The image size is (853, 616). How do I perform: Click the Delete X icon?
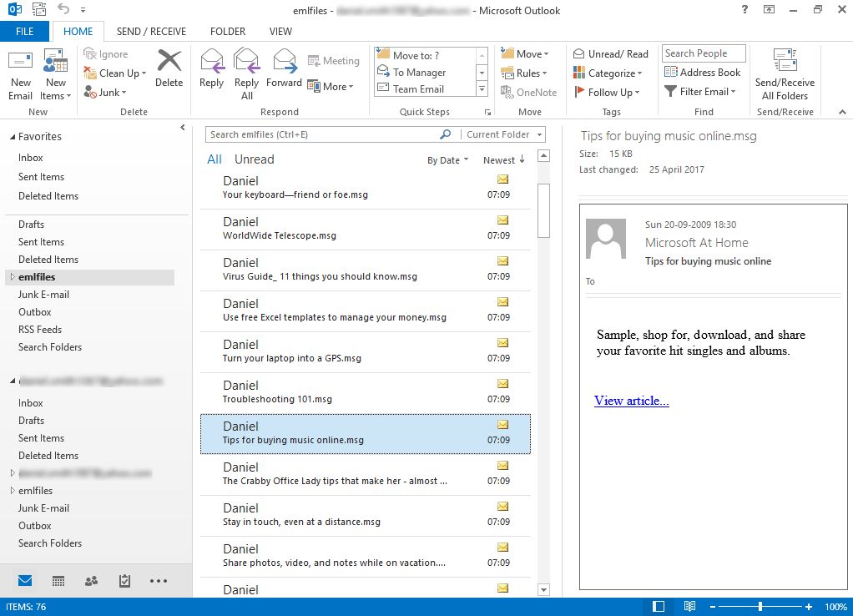coord(169,60)
